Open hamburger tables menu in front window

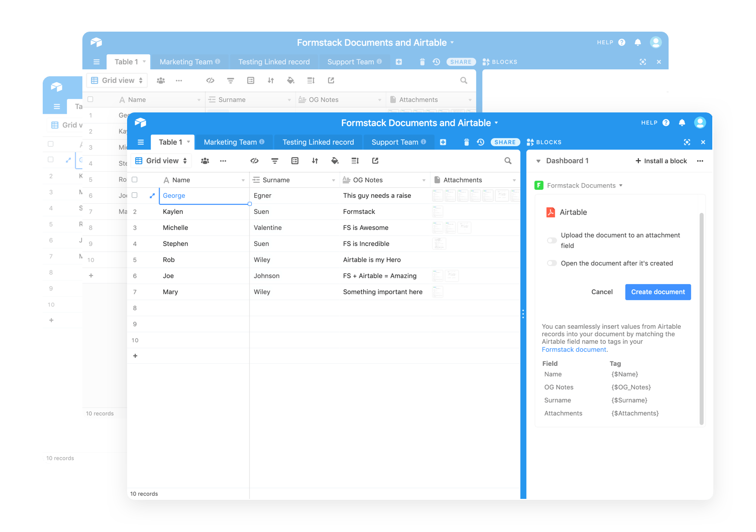coord(141,142)
